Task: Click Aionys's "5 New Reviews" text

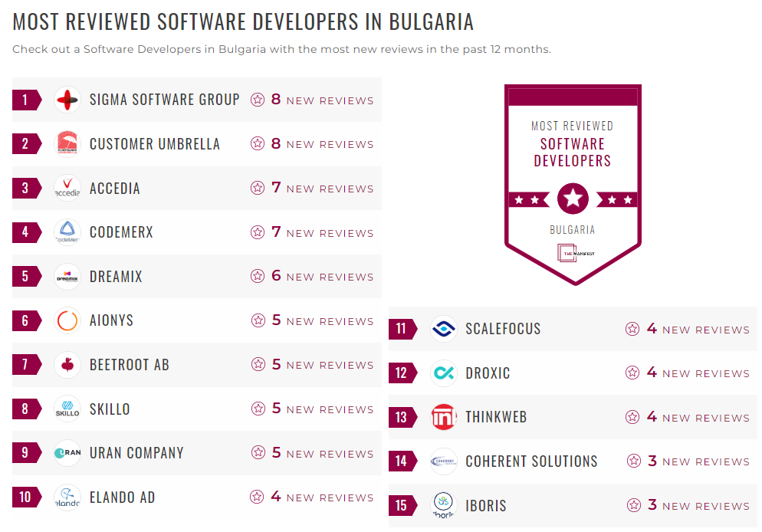Action: [x=322, y=320]
